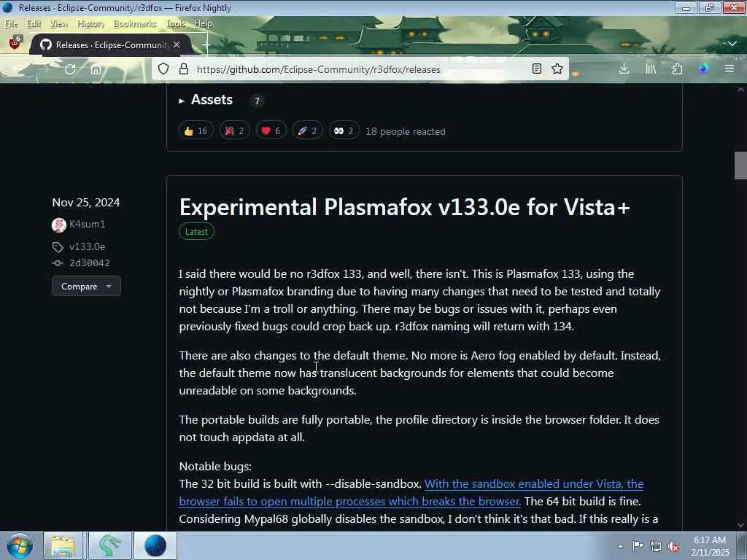The height and width of the screenshot is (560, 747).
Task: Open the Edit menu
Action: [x=34, y=23]
